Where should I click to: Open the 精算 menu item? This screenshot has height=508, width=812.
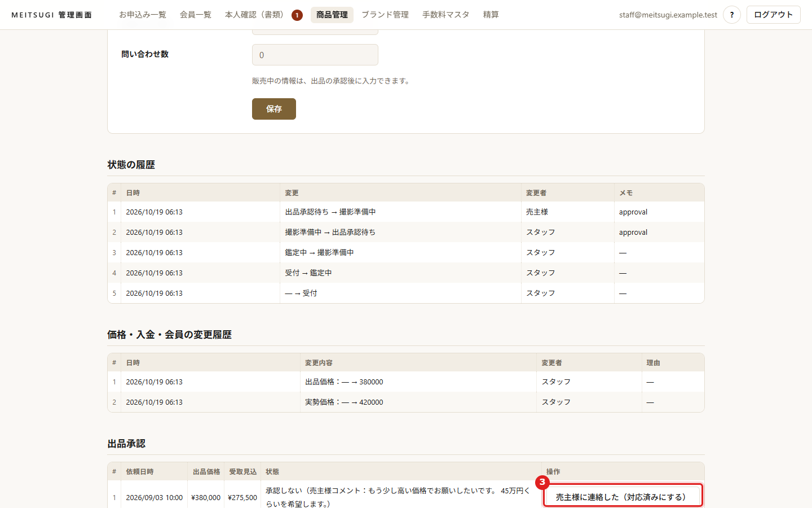(x=491, y=15)
